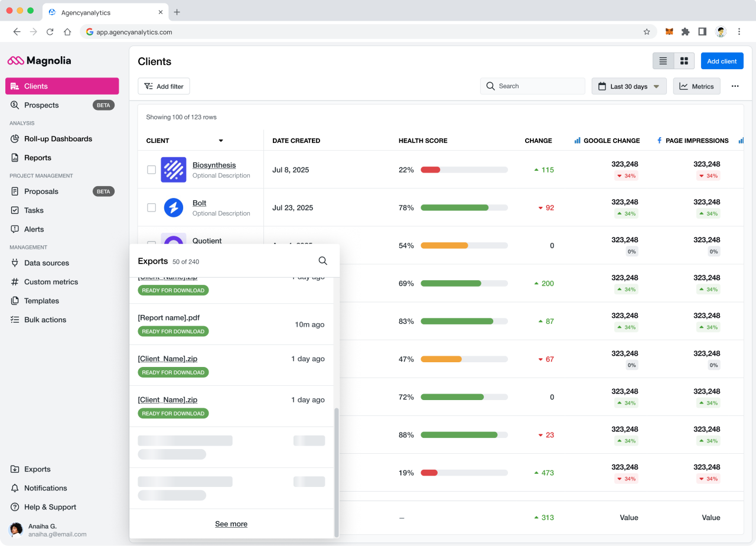Switch to list view layout
The width and height of the screenshot is (756, 546).
(663, 61)
